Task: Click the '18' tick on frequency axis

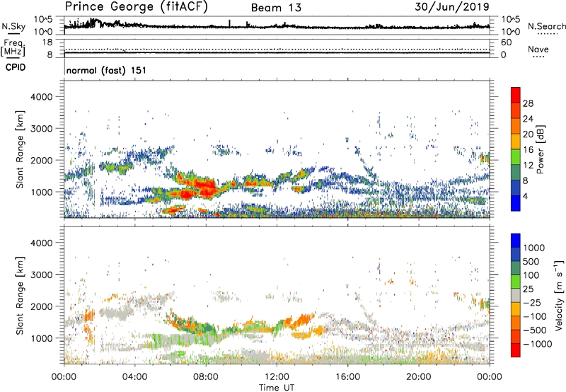Action: (x=47, y=42)
